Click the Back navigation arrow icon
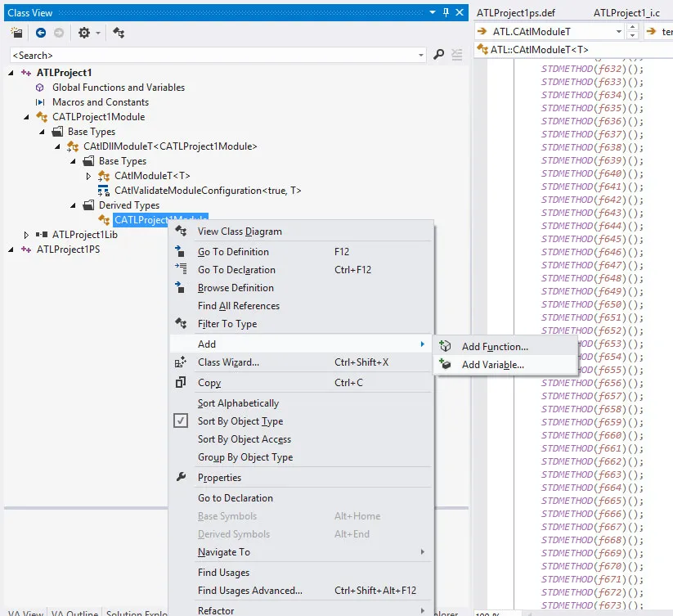 pyautogui.click(x=41, y=33)
